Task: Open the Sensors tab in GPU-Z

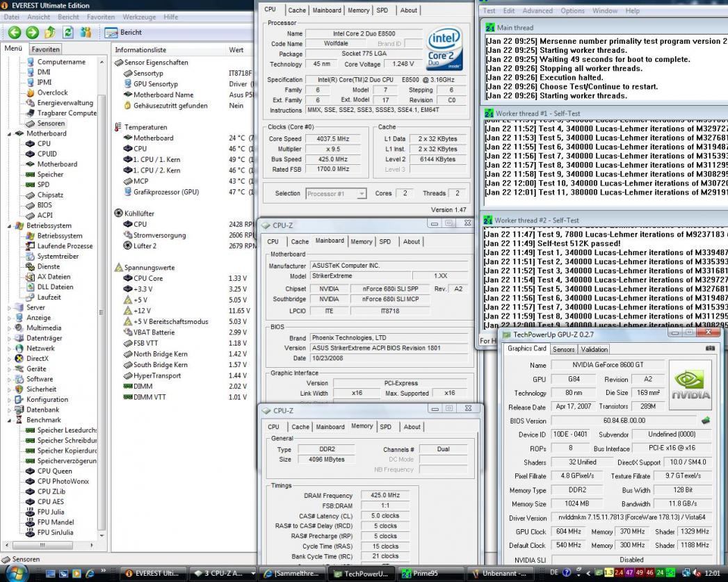Action: pos(563,349)
